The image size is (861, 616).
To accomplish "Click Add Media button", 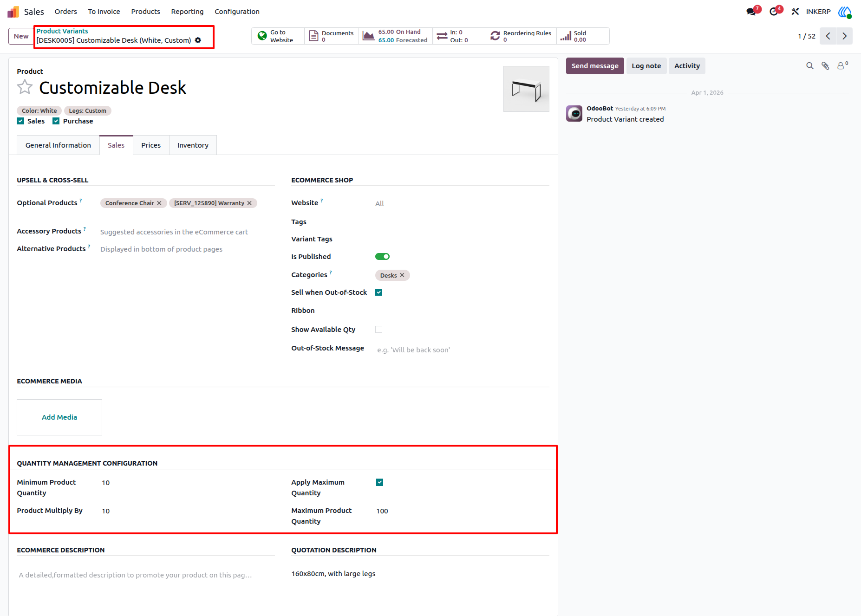I will point(59,417).
